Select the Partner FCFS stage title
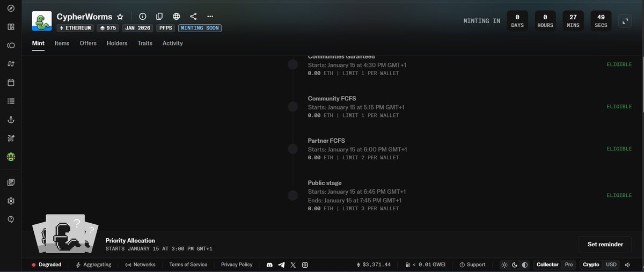 (326, 141)
